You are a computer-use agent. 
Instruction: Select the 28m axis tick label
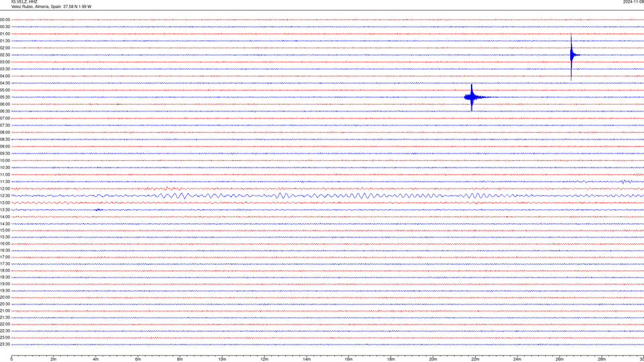click(602, 359)
